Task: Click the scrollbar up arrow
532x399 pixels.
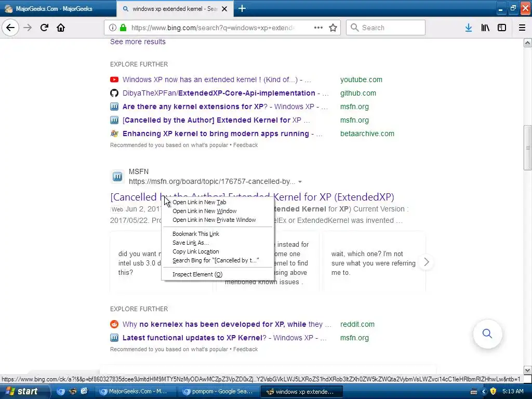Action: click(x=527, y=43)
